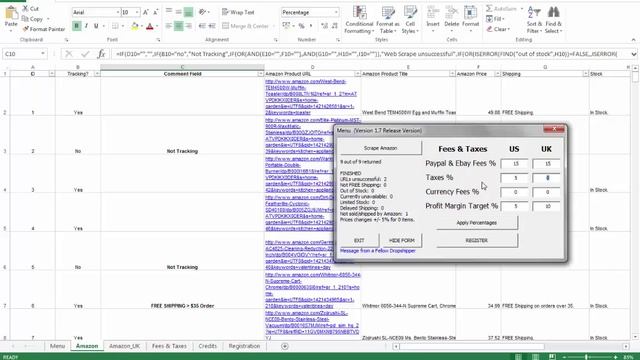
Task: Open Cell Styles gallery
Action: click(410, 20)
